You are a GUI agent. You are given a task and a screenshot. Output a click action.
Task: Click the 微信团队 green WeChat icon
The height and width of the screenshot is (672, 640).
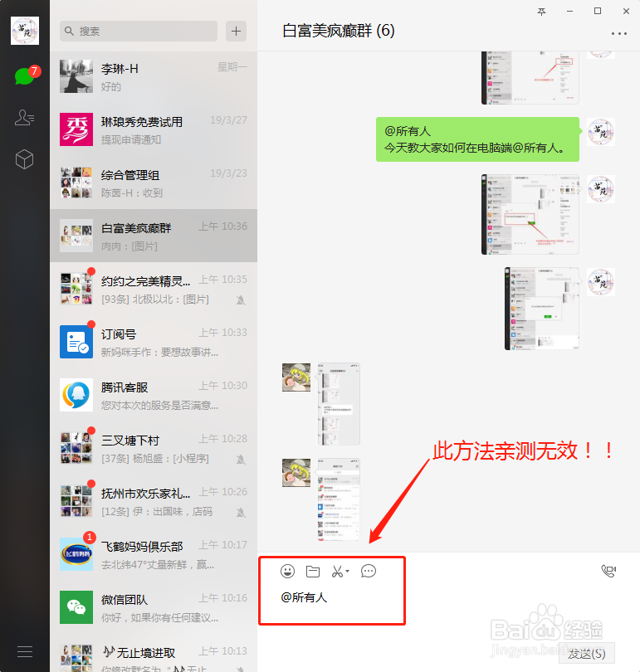(76, 608)
